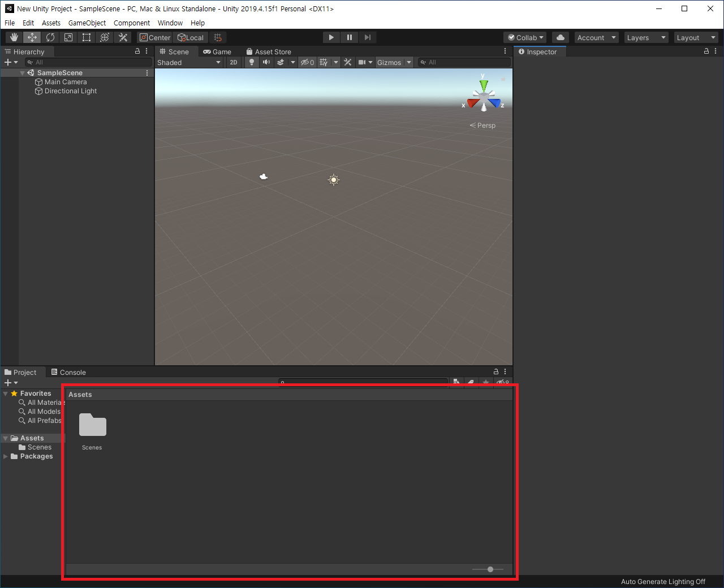Open Hierarchy panel more options menu

click(146, 51)
